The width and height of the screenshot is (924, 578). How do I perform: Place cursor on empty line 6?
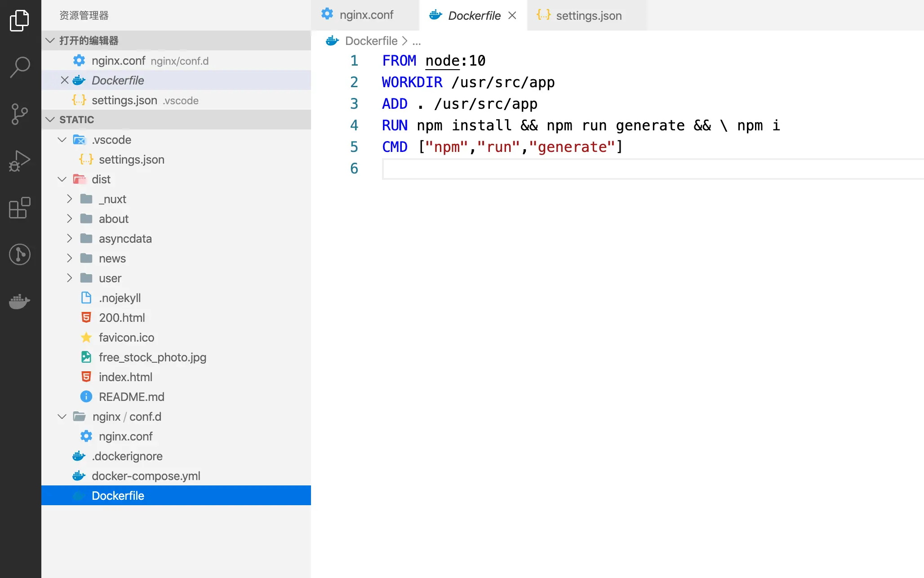coord(539,169)
